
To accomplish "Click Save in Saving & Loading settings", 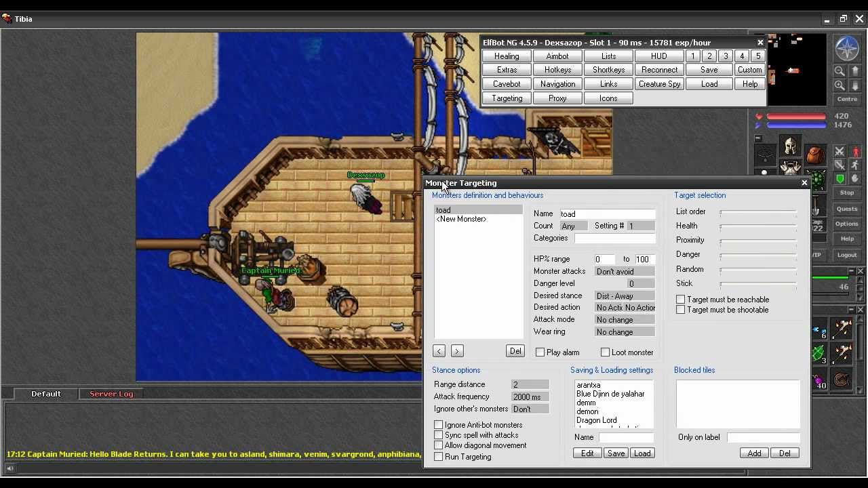I will (616, 453).
